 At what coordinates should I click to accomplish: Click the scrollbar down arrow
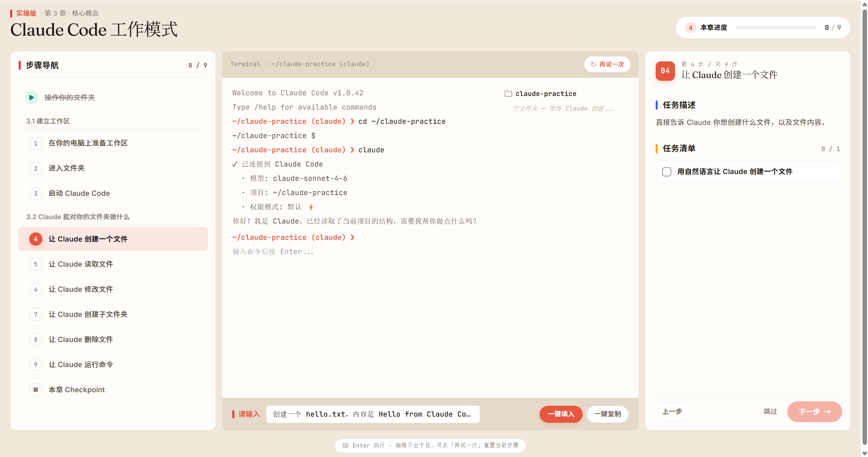tap(865, 453)
